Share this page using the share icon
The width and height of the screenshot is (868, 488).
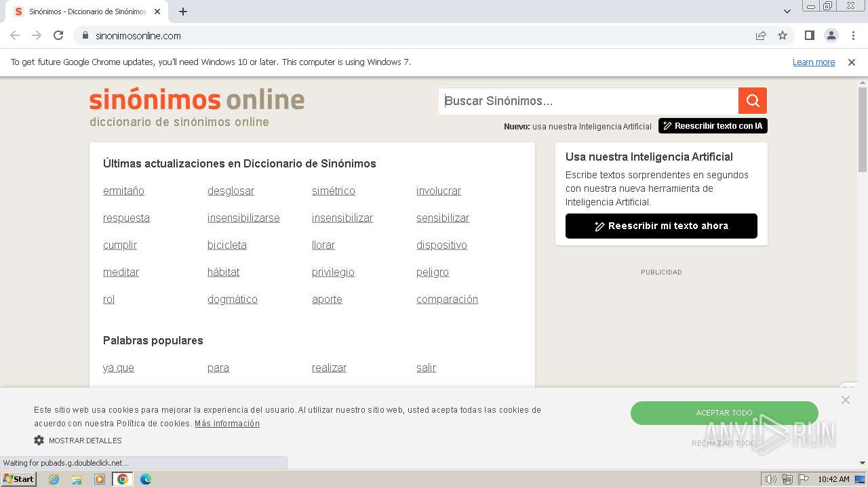tap(761, 35)
